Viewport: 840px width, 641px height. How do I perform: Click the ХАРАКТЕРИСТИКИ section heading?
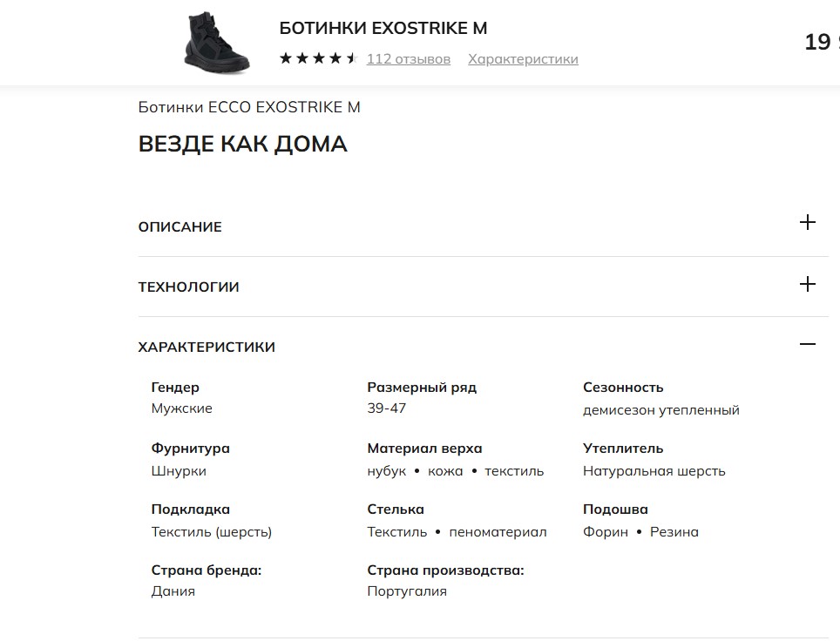[x=207, y=347]
